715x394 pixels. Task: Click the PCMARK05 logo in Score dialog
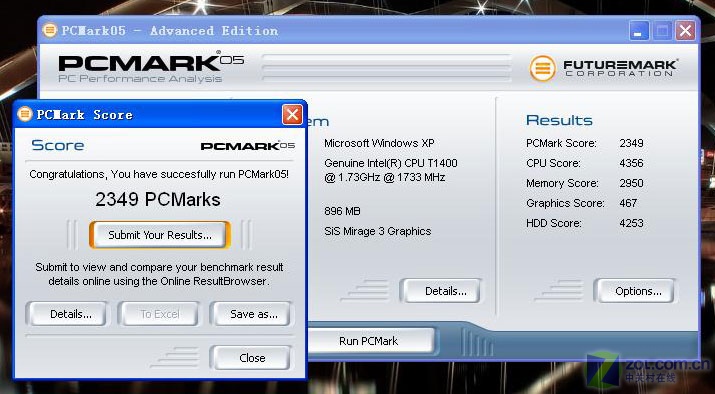coord(248,146)
